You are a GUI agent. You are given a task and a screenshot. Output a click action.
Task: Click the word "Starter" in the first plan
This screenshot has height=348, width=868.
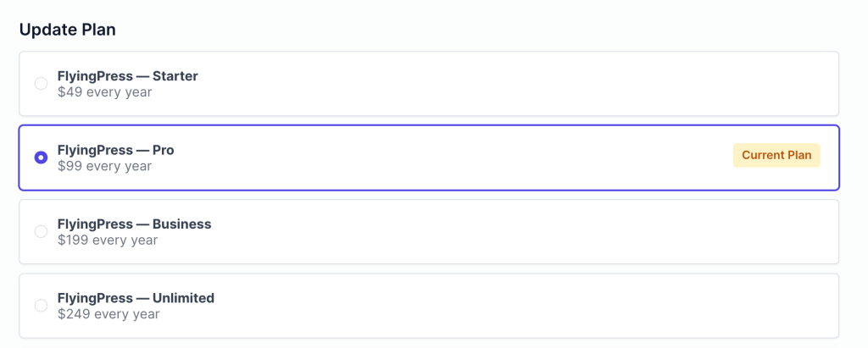click(x=174, y=76)
